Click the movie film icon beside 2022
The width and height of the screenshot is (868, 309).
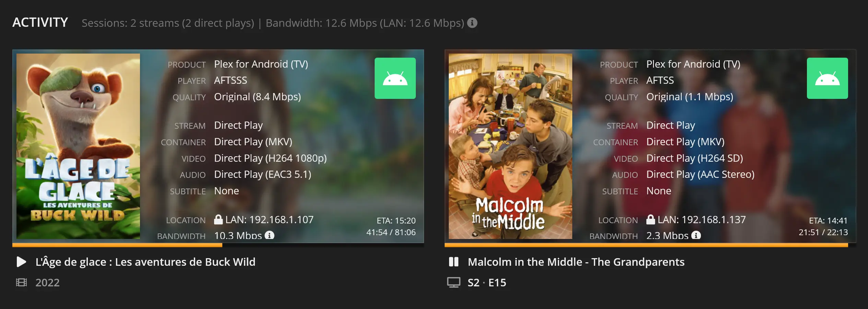pos(21,283)
